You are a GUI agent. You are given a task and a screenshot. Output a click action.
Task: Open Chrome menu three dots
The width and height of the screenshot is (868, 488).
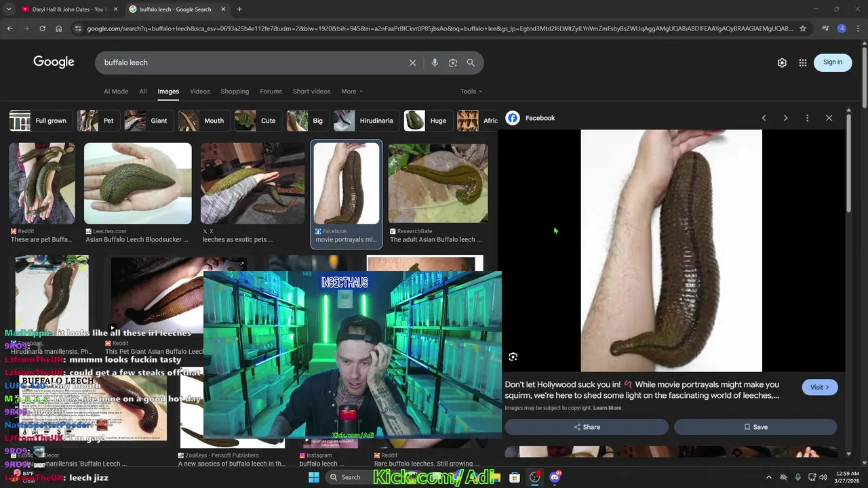[858, 28]
